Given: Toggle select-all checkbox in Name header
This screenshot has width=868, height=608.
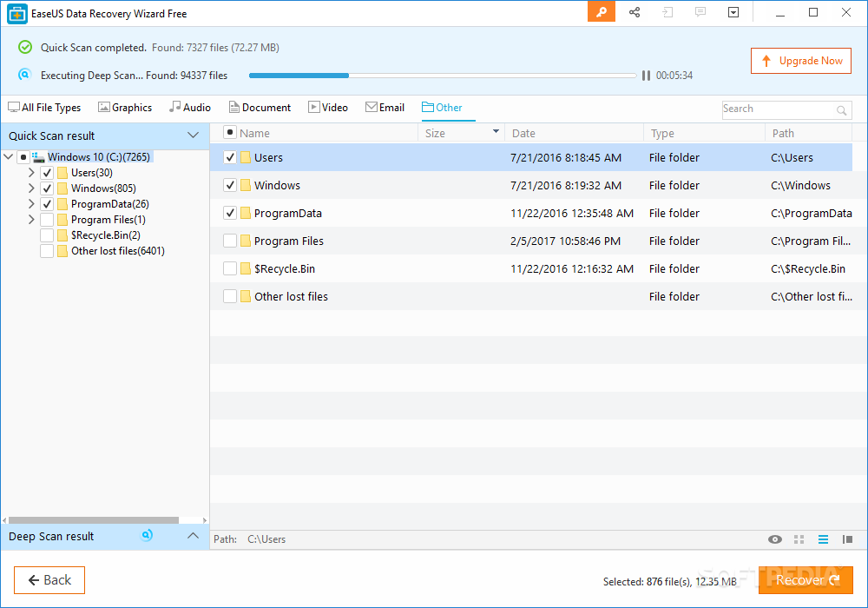Looking at the screenshot, I should [x=230, y=132].
